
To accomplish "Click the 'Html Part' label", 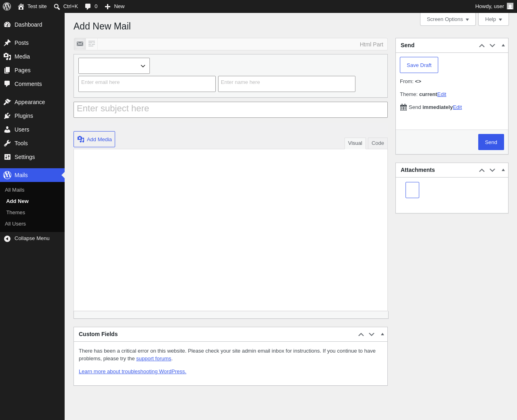I will (x=372, y=44).
